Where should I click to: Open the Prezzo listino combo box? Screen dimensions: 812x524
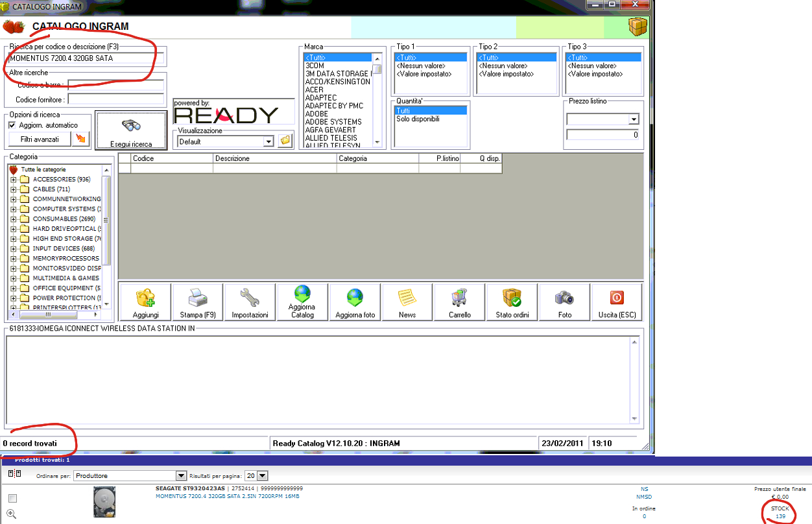(x=634, y=119)
